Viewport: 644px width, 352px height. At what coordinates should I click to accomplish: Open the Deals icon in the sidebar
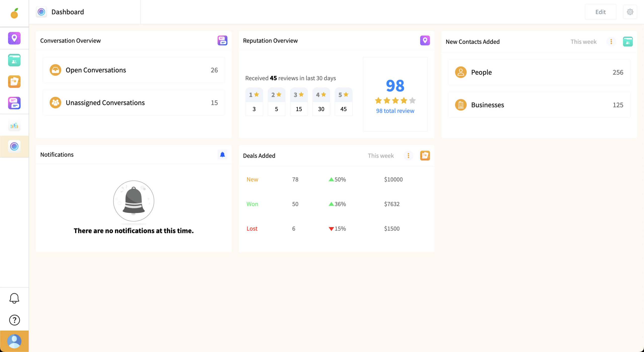14,82
